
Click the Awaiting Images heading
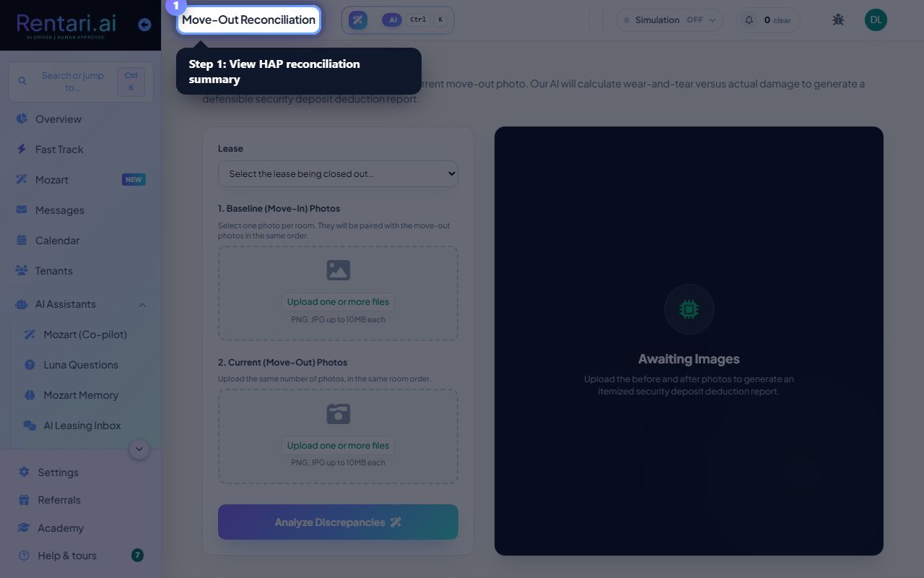click(x=689, y=359)
